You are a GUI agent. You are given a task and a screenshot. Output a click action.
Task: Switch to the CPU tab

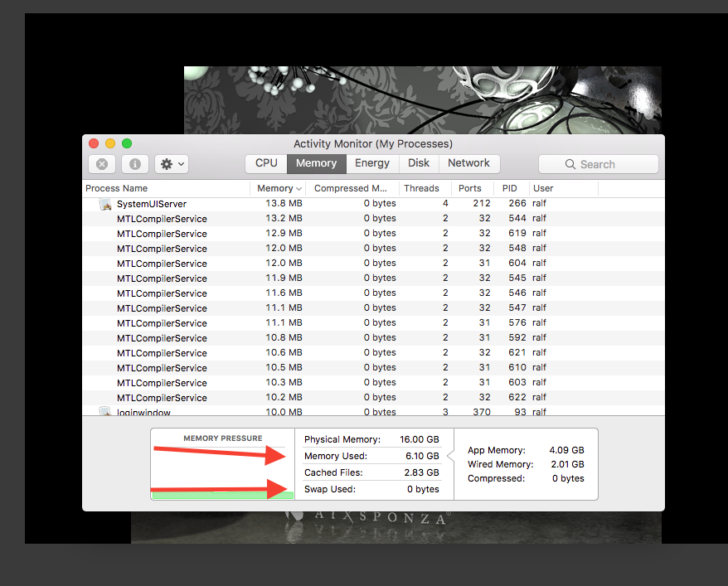pos(266,163)
